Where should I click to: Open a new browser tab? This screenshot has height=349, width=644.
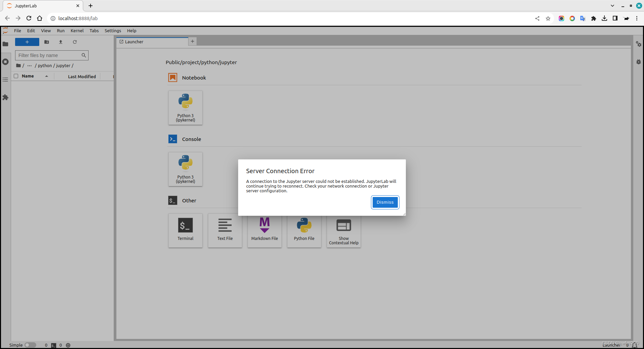pyautogui.click(x=91, y=6)
